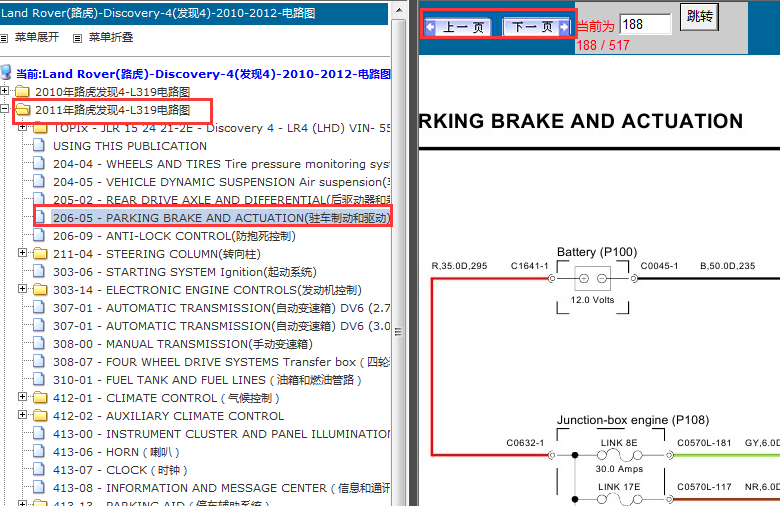Click the 下一页 next page button
The image size is (780, 506).
(537, 27)
